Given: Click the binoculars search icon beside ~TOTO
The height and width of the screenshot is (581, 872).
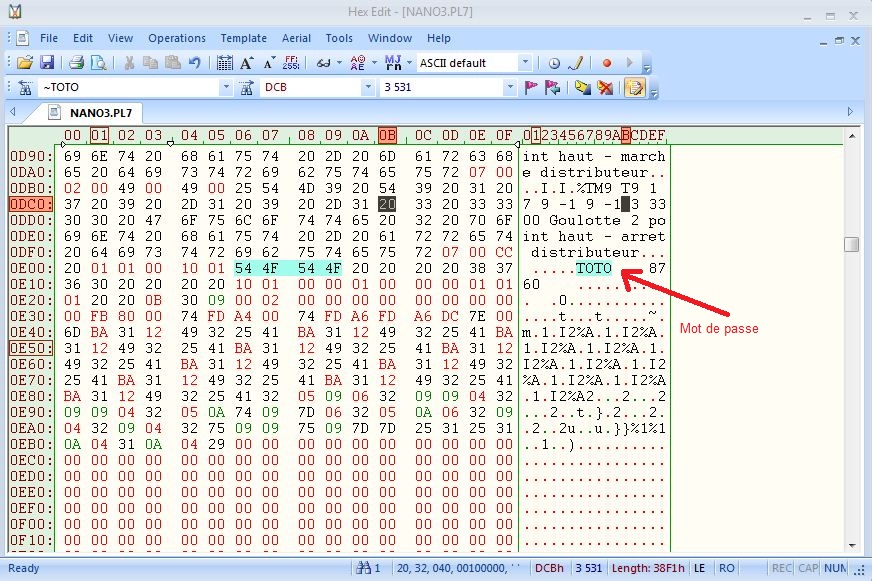Looking at the screenshot, I should (25, 88).
